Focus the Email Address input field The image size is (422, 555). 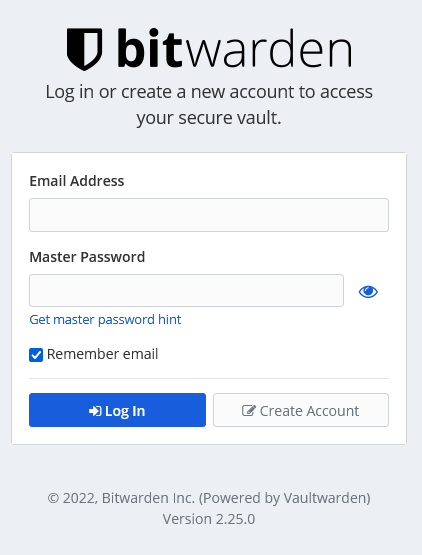click(209, 215)
